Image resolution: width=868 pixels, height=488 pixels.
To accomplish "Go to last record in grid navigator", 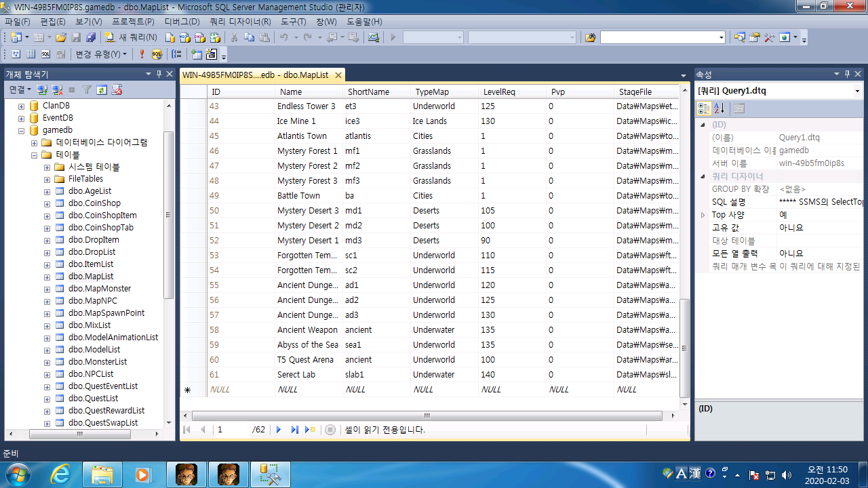I will click(x=294, y=430).
